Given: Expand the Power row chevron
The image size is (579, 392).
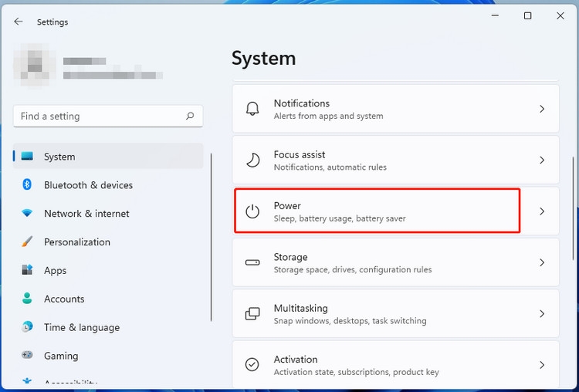Looking at the screenshot, I should 542,211.
